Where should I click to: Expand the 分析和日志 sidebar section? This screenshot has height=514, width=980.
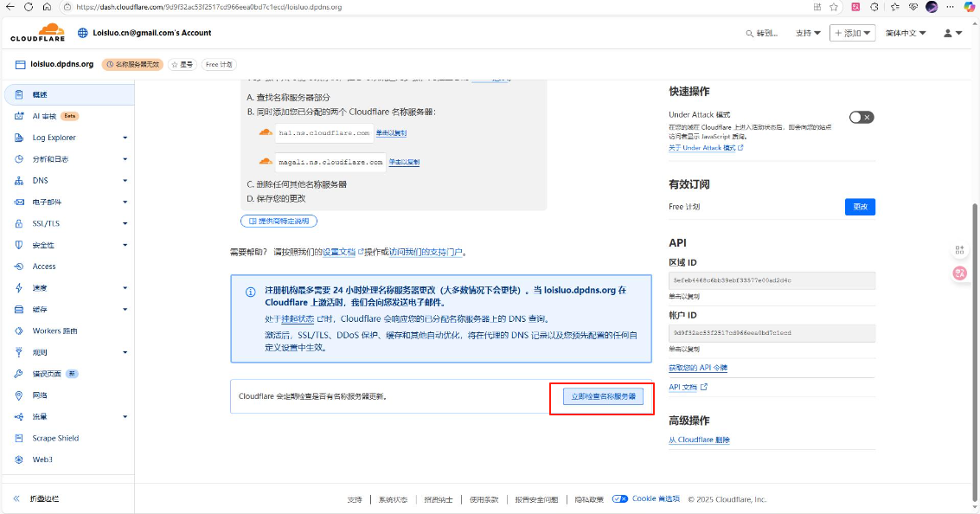125,159
